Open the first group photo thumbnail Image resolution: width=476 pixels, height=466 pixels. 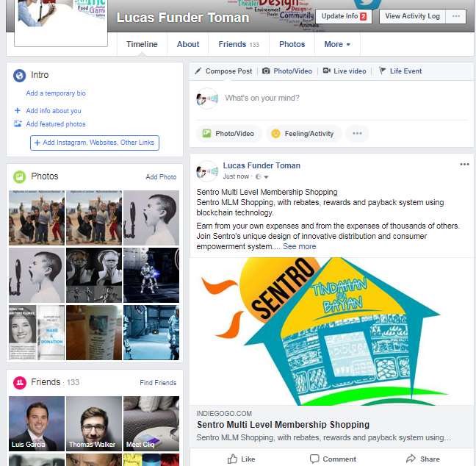(x=37, y=218)
